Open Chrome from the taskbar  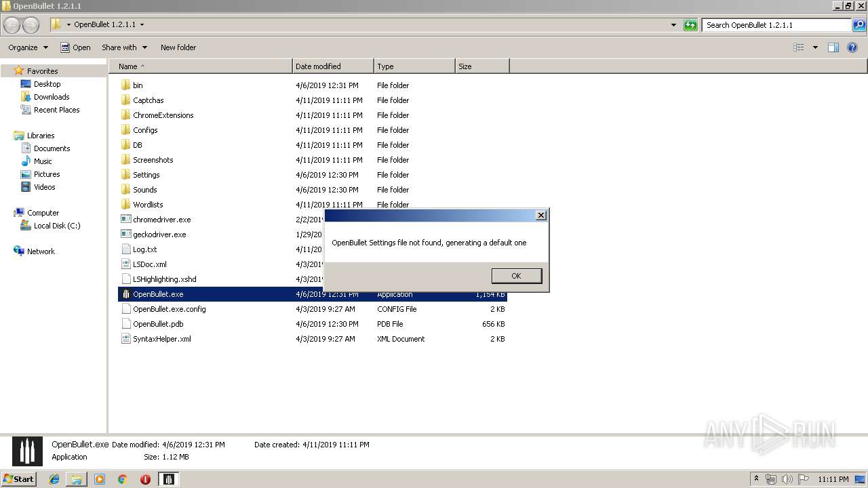pyautogui.click(x=122, y=479)
